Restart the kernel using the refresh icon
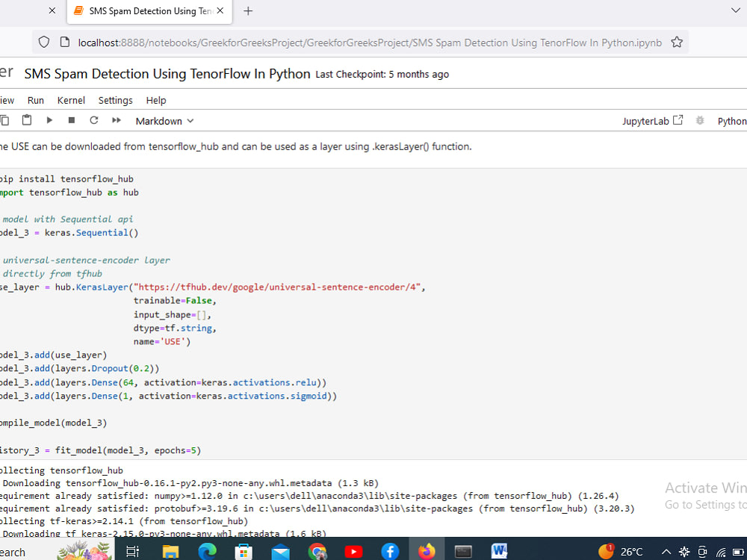Image resolution: width=747 pixels, height=560 pixels. click(x=93, y=120)
